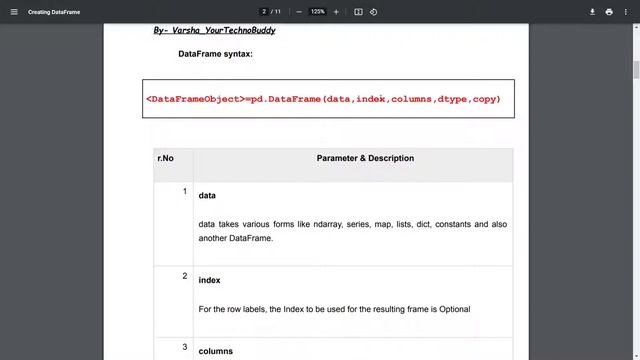The image size is (640, 360).
Task: Edit the current page number field
Action: point(264,12)
